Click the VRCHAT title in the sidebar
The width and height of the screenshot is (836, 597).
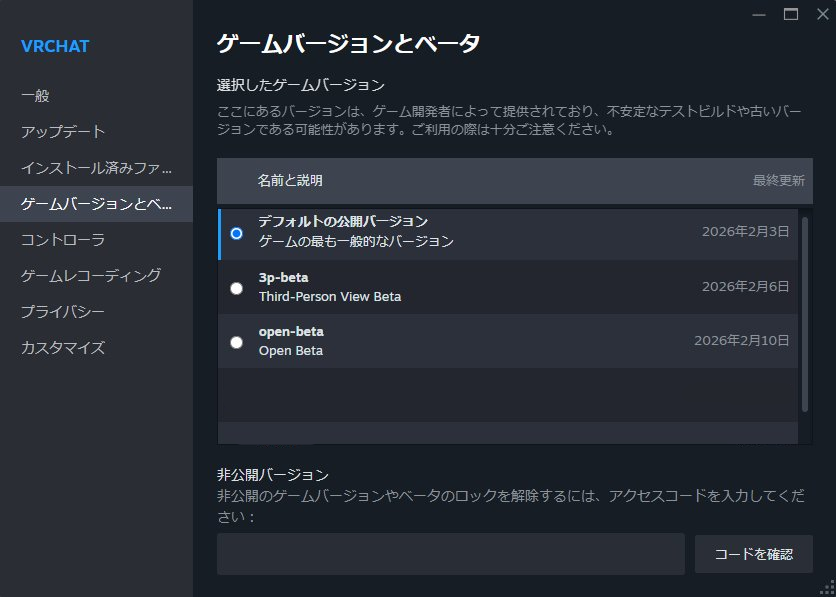[x=55, y=46]
